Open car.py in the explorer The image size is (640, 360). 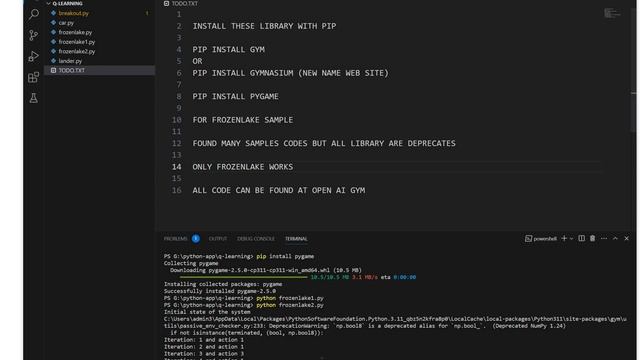click(66, 23)
